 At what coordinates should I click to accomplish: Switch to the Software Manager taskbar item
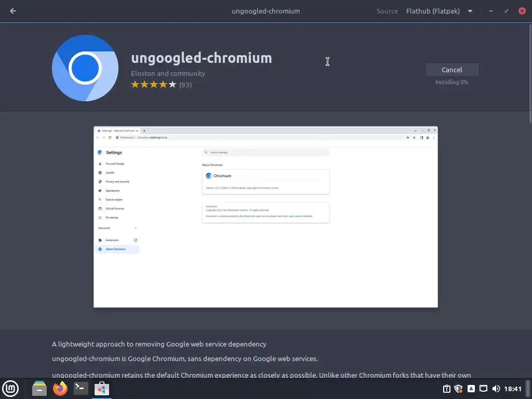point(101,389)
